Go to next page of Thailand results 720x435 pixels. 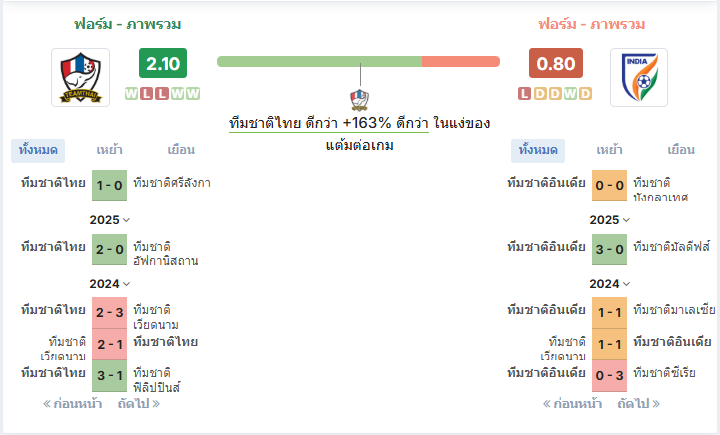coord(139,404)
